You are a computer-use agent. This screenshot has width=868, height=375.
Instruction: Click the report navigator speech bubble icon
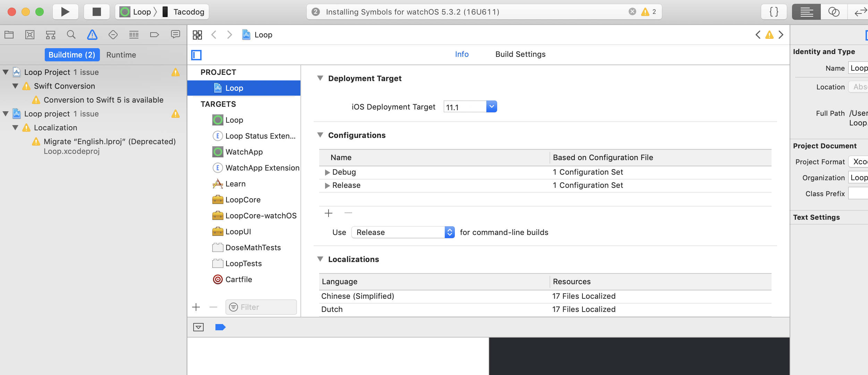point(176,34)
